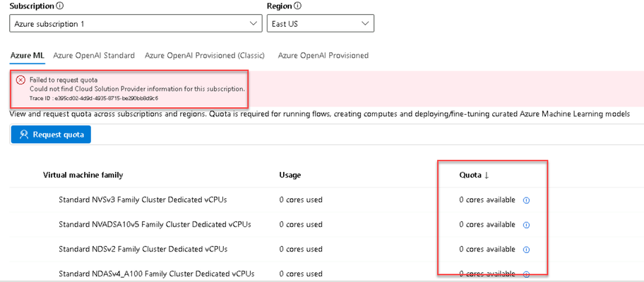644x282 pixels.
Task: Open info icon for NVSv3 quota
Action: coord(526,200)
